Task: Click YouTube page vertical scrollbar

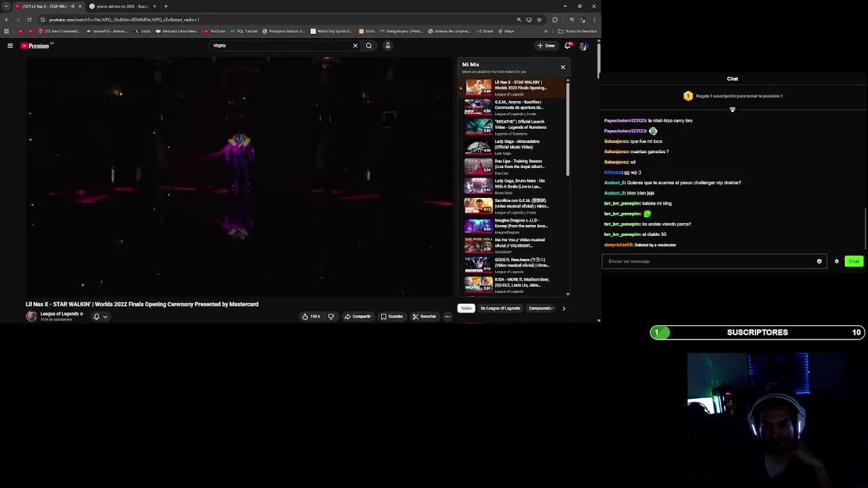Action: [x=599, y=61]
